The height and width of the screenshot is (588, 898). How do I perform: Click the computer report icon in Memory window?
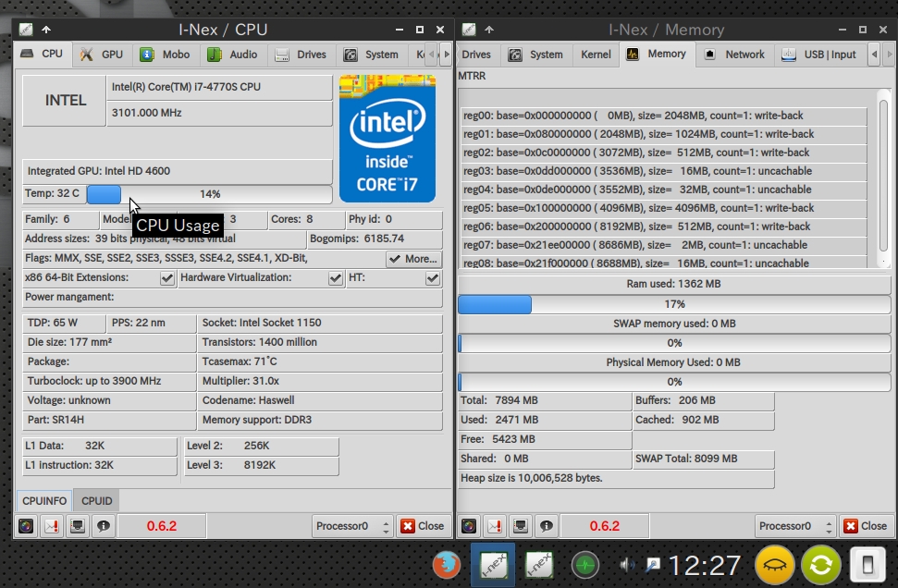point(521,526)
